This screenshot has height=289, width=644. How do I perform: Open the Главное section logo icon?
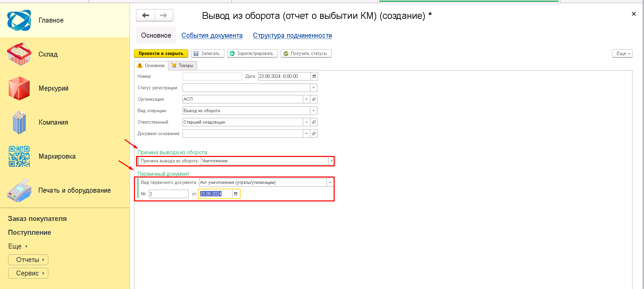point(19,20)
